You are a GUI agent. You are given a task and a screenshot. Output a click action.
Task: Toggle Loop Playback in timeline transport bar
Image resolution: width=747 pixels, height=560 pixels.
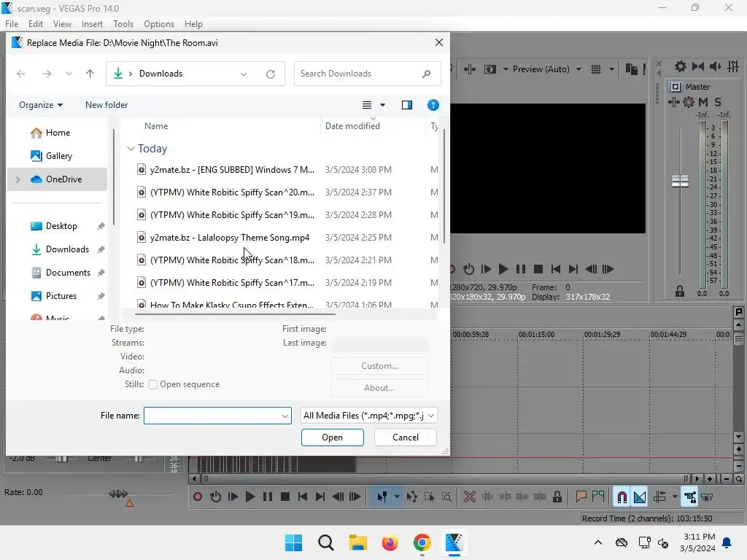tap(215, 497)
